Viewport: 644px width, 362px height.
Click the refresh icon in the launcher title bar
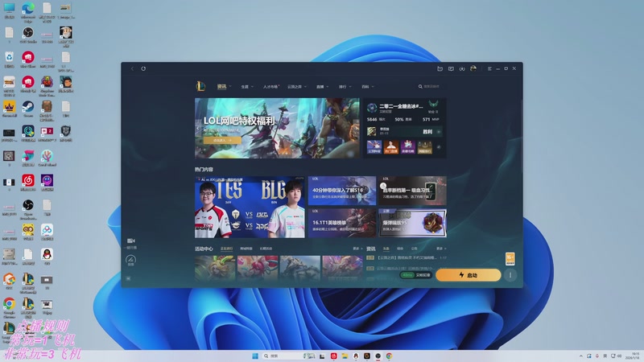tap(143, 68)
